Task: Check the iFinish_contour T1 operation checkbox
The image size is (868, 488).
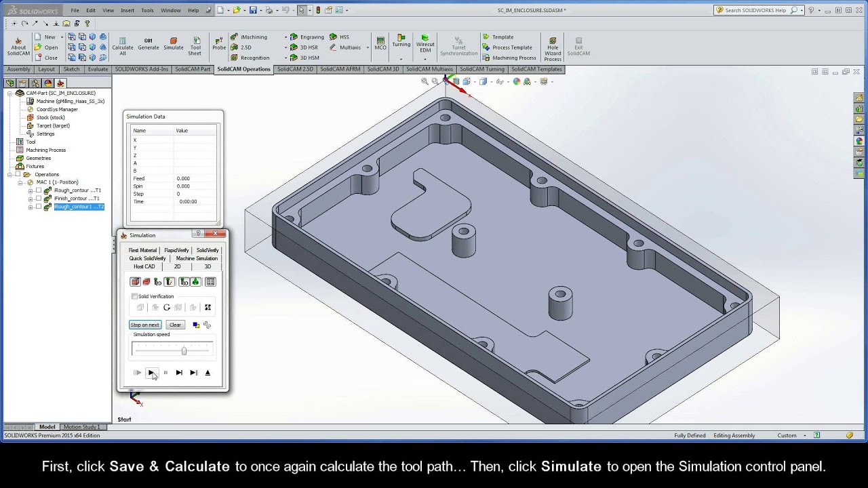Action: [x=39, y=199]
